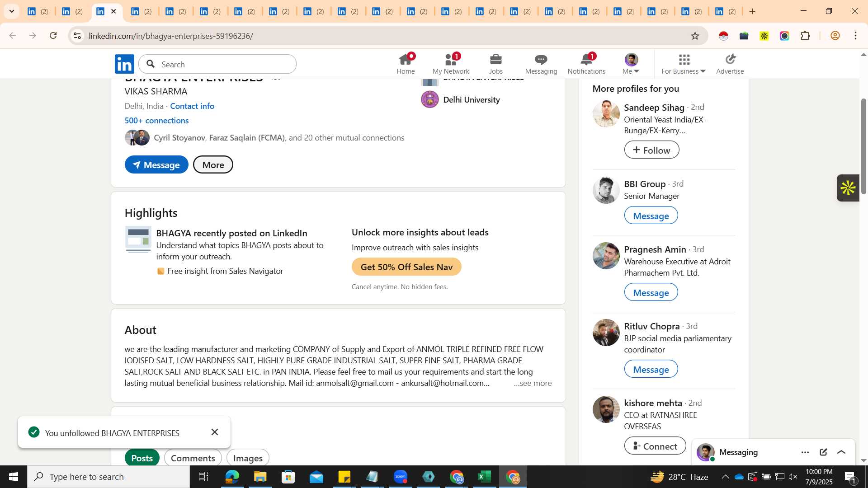Image resolution: width=868 pixels, height=488 pixels.
Task: Open the Me profile dropdown
Action: (631, 64)
